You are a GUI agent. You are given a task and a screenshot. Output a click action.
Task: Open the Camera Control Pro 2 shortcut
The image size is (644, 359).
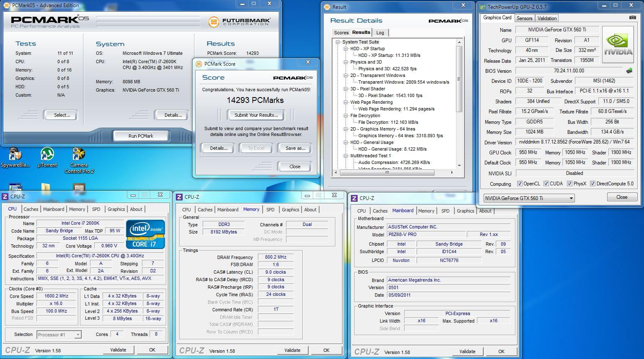79,161
